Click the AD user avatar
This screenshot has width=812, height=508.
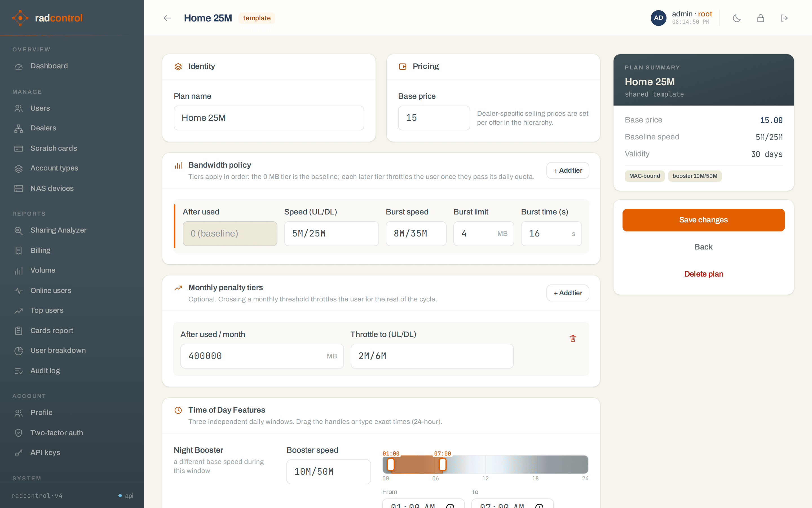[658, 18]
